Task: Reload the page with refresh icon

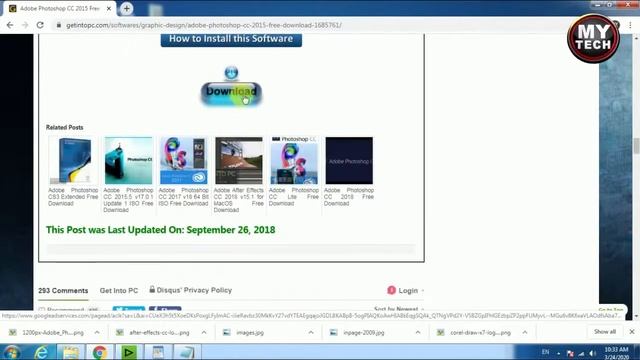Action: point(40,25)
